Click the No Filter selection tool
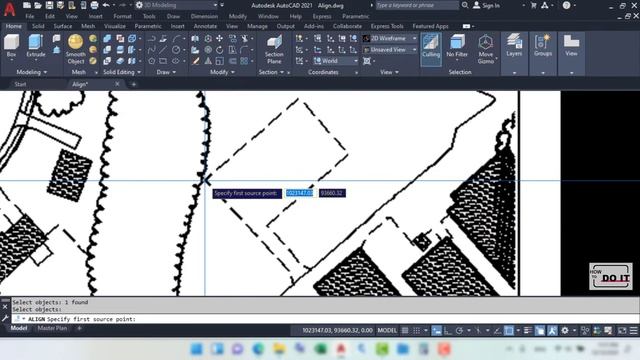Screen dimensions: 640x360 457,46
